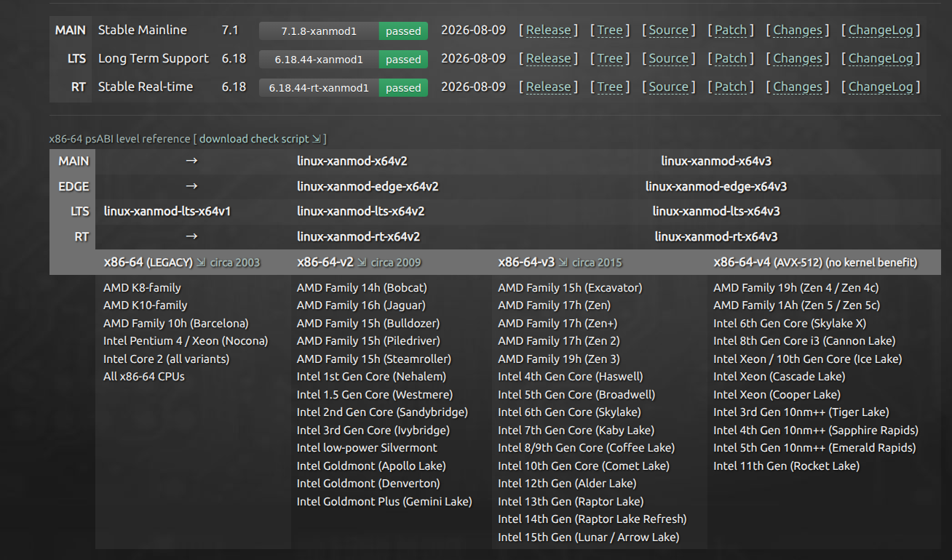952x560 pixels.
Task: Click the x86-64-v3 arrow icon
Action: pos(563,263)
